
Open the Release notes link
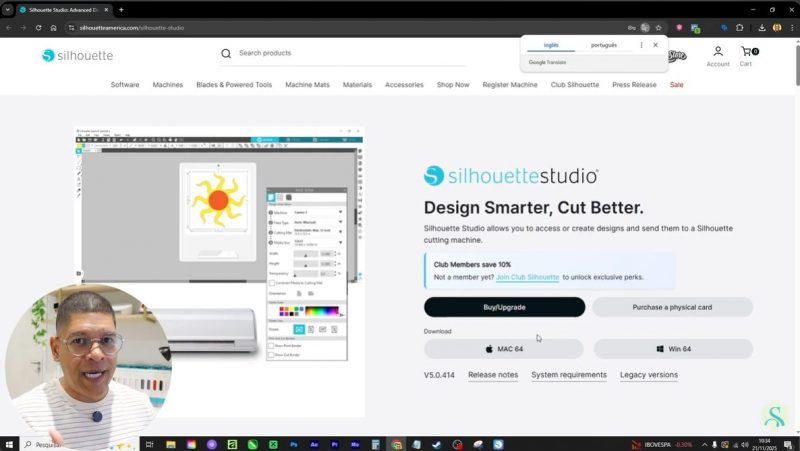(x=493, y=375)
